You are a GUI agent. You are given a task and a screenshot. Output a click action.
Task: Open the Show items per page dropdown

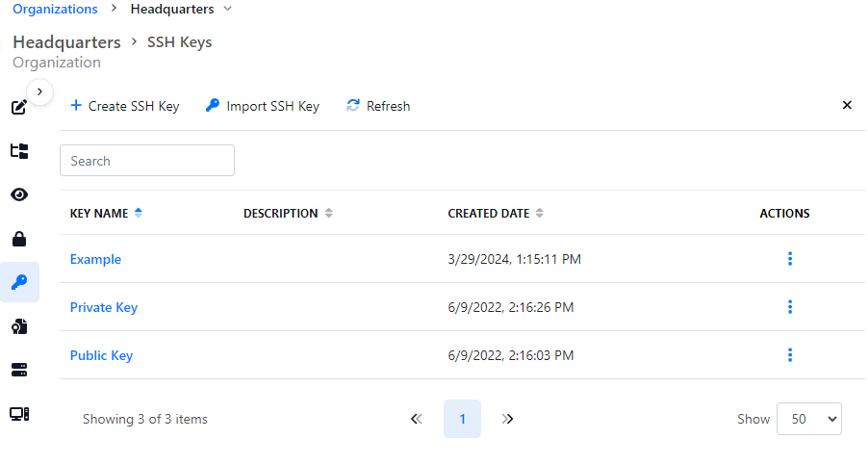click(x=808, y=419)
